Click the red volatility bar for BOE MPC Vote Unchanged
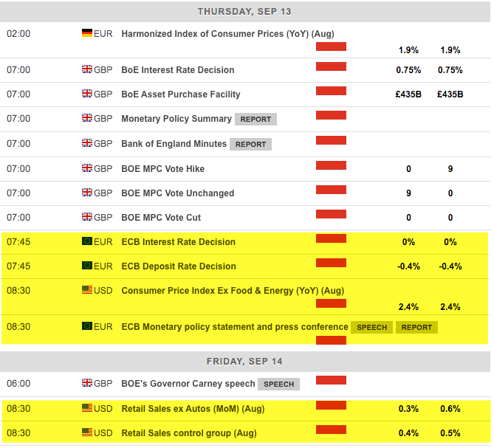This screenshot has width=494, height=448. pos(331,189)
